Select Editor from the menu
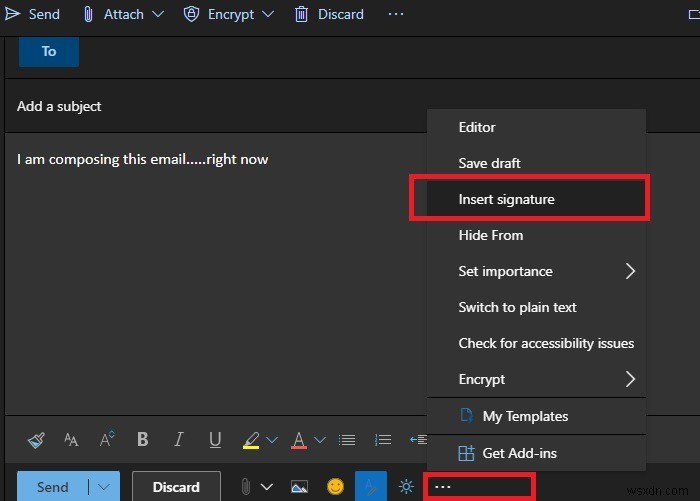The width and height of the screenshot is (700, 501). pos(536,127)
